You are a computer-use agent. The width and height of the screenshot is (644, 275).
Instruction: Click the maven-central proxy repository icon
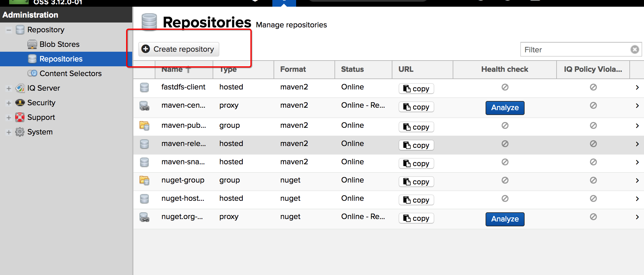tap(144, 106)
